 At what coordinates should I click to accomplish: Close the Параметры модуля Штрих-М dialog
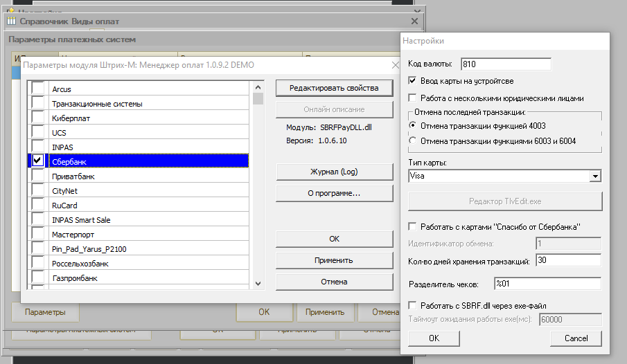(396, 65)
